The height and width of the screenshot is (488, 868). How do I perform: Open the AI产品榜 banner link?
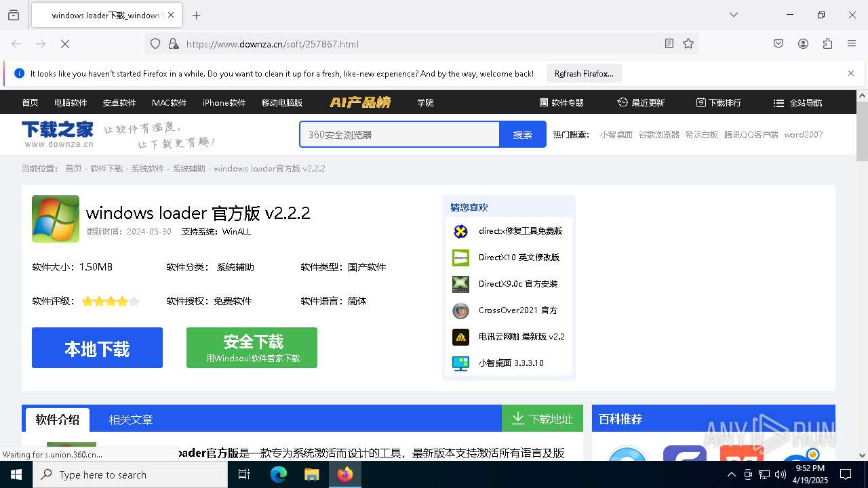coord(360,102)
